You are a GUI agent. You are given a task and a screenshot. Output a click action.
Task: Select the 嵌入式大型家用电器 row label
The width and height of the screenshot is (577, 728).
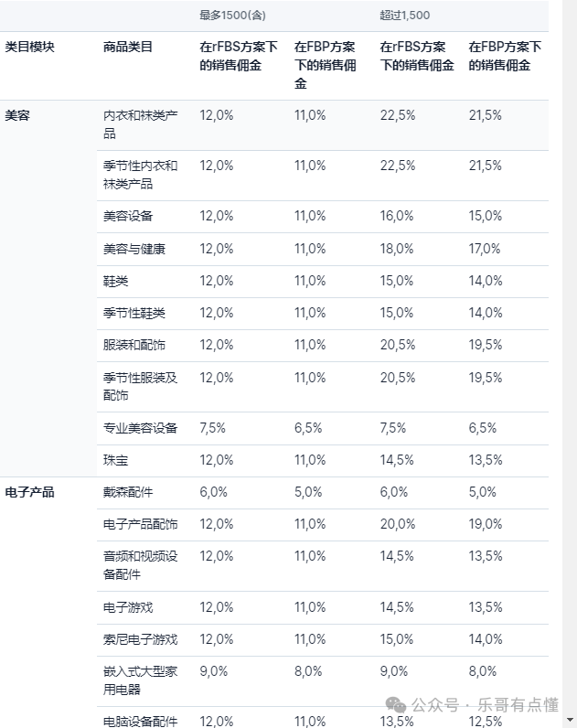point(140,680)
